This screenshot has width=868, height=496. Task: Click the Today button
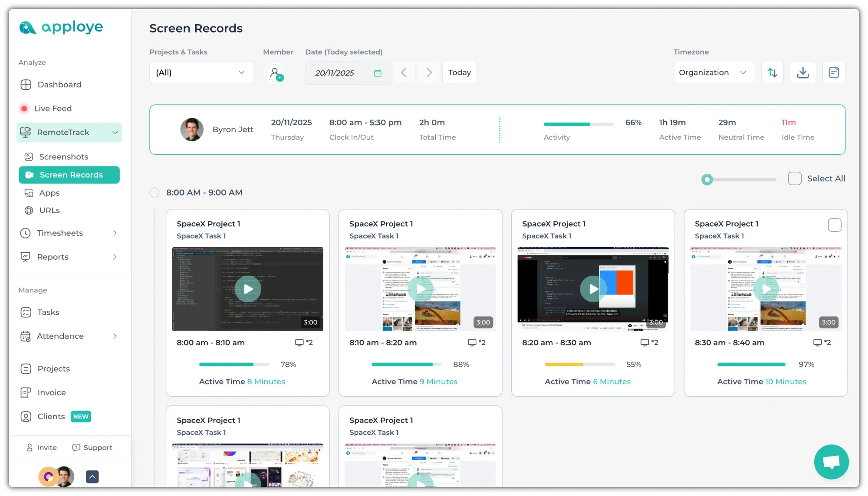point(459,72)
